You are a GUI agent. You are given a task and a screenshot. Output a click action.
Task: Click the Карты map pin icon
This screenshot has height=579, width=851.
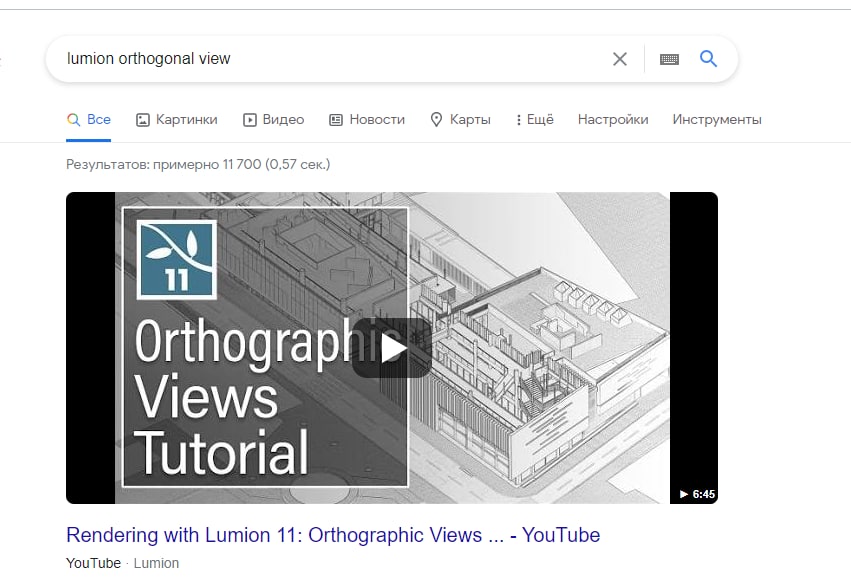(x=436, y=120)
